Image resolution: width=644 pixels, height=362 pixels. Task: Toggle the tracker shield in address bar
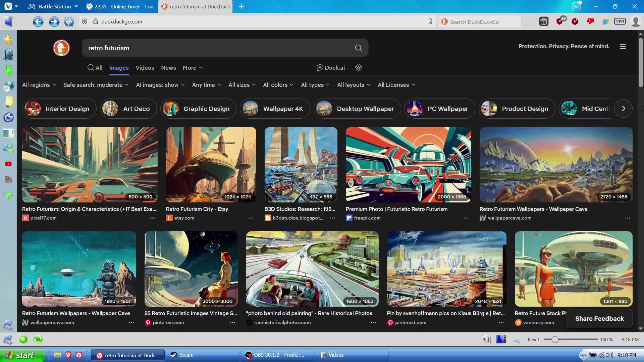[85, 21]
